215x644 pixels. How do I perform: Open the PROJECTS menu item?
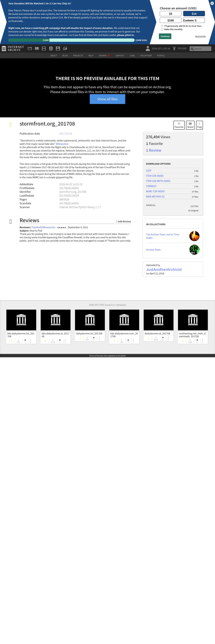coord(78,56)
